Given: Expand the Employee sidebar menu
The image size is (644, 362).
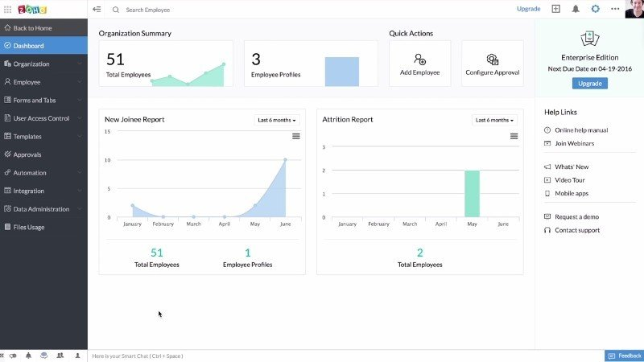Looking at the screenshot, I should (x=43, y=82).
